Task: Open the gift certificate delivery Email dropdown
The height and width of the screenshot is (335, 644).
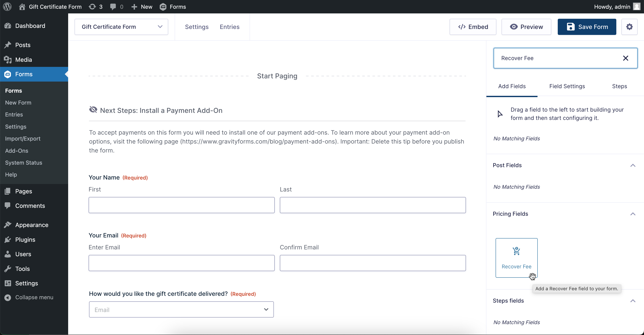Action: tap(266, 309)
